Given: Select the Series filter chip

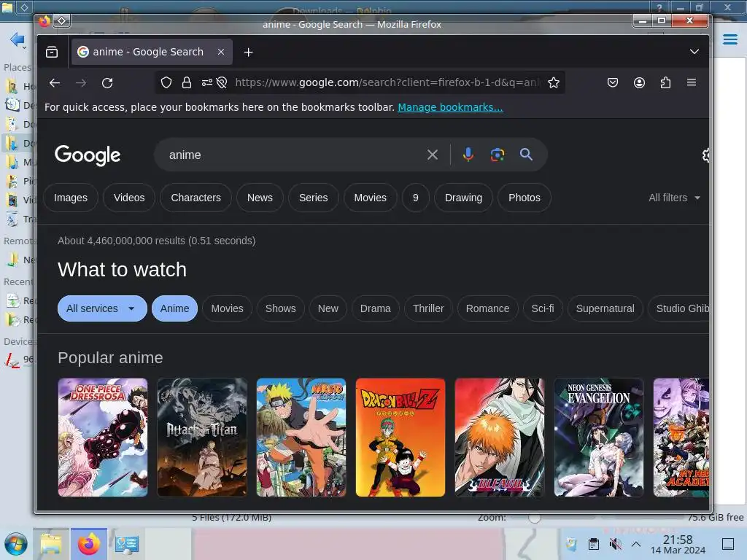Looking at the screenshot, I should [x=314, y=198].
